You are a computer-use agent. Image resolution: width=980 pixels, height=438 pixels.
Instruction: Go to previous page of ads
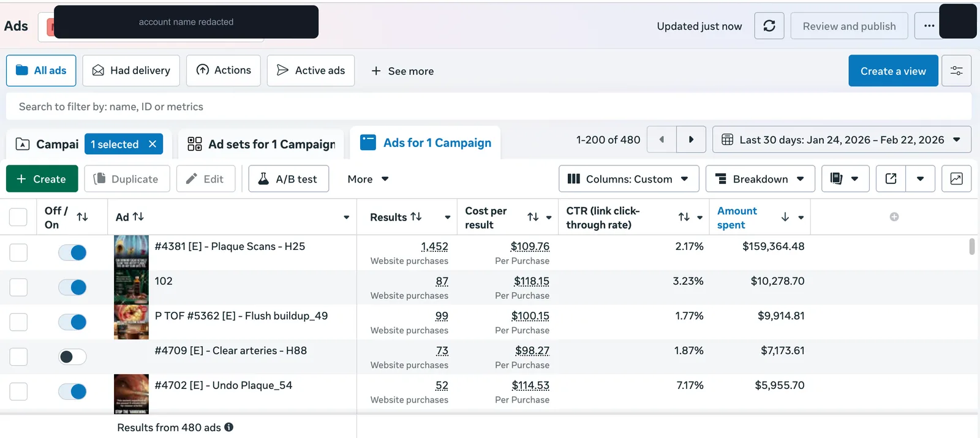coord(661,140)
